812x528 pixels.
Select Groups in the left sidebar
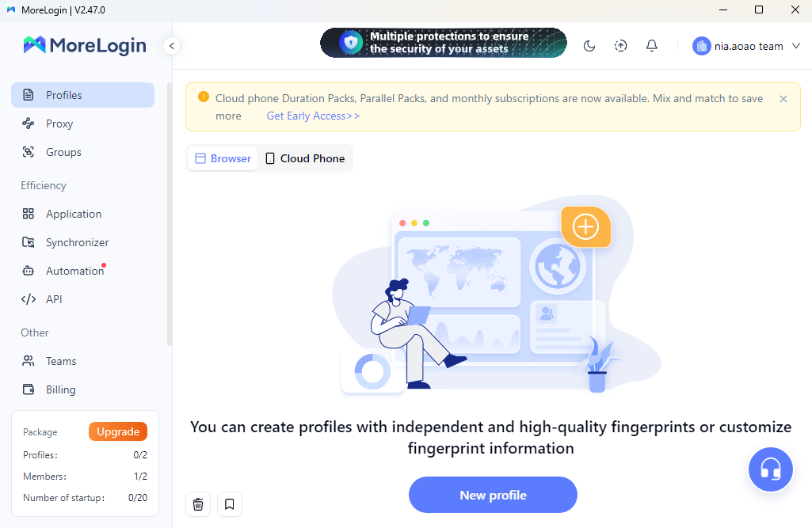(x=63, y=152)
